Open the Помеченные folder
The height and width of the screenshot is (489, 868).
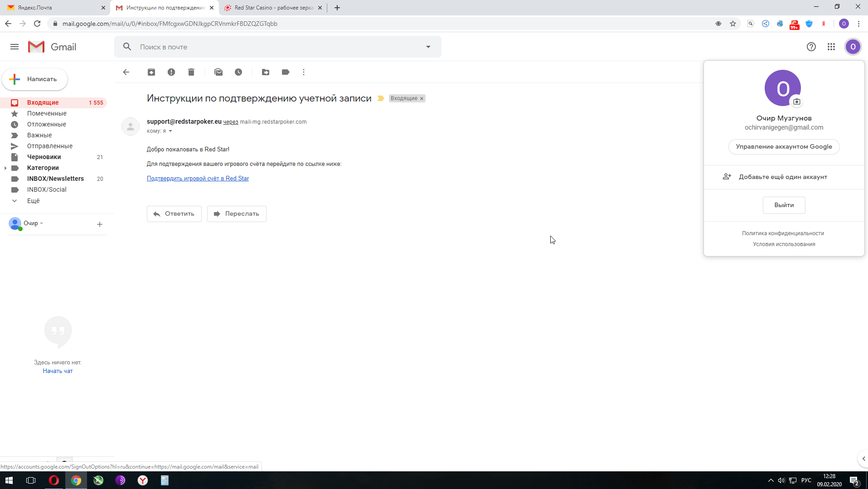pos(53,113)
